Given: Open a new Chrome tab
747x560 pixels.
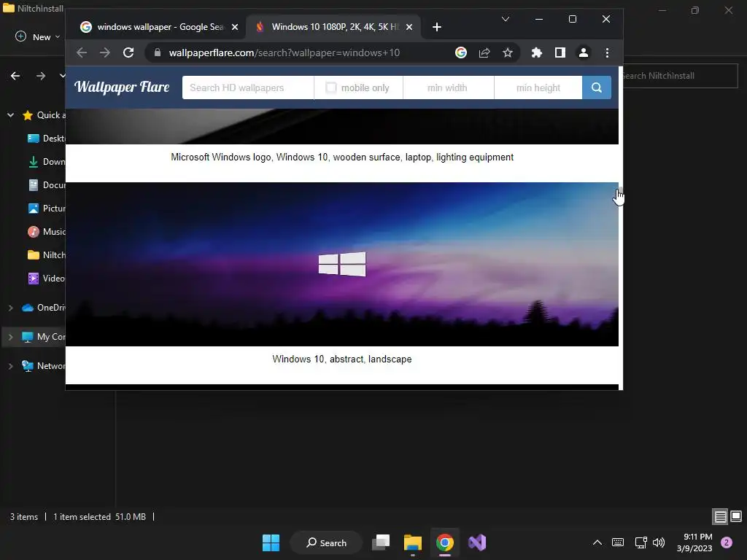Looking at the screenshot, I should (436, 27).
